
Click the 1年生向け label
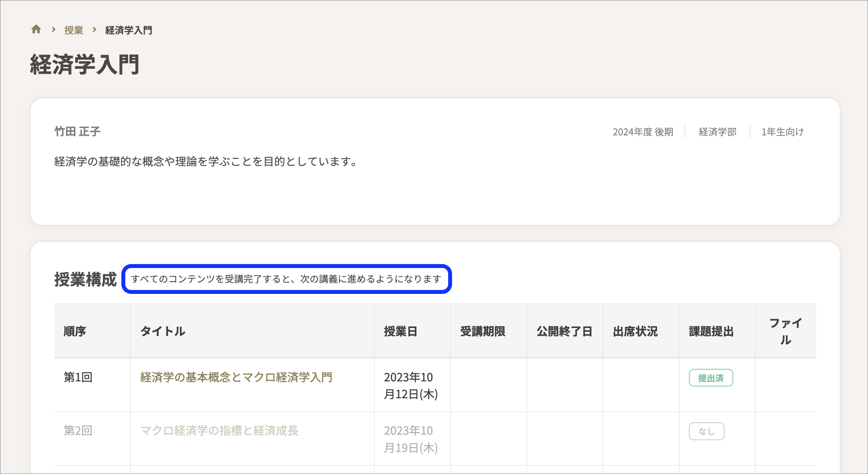pyautogui.click(x=783, y=132)
